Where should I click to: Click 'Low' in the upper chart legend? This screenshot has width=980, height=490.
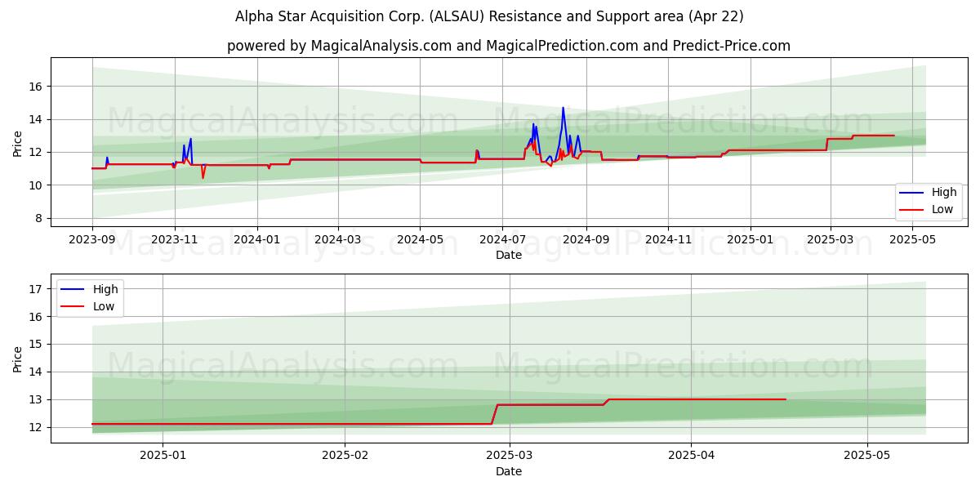pyautogui.click(x=942, y=209)
